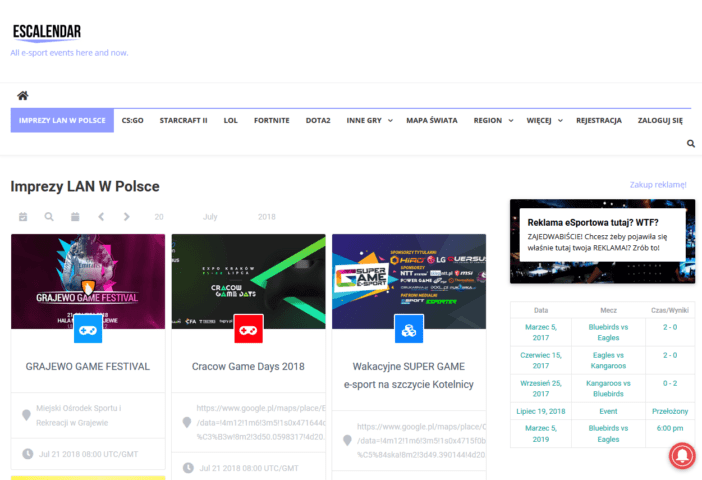Screen dimensions: 702x480
Task: Click clock icon on Cracow Game Days card
Action: 188,468
